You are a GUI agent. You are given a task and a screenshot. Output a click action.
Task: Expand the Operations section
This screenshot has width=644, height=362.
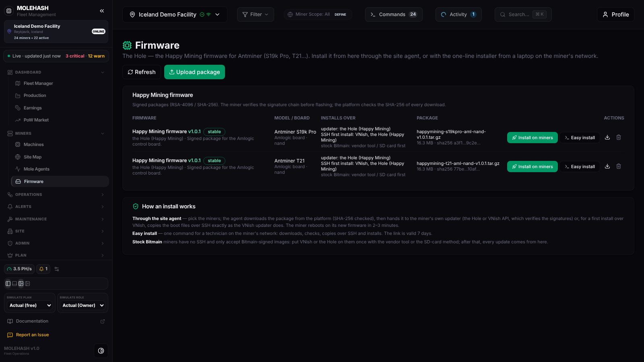(56, 195)
